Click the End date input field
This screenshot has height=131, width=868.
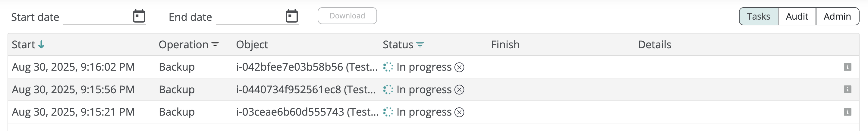coord(249,17)
